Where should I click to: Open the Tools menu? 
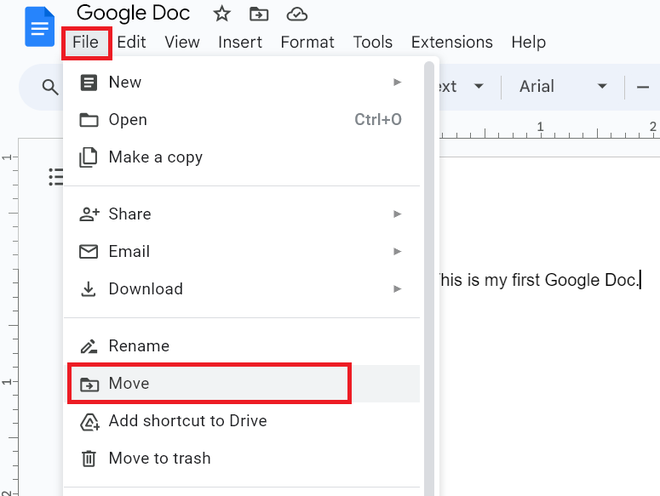tap(373, 42)
